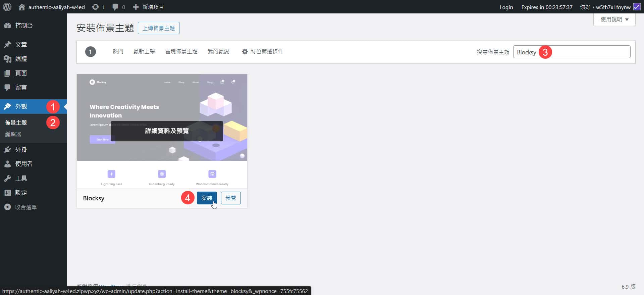
Task: Click the 上傳佈景主題 button
Action: pyautogui.click(x=159, y=28)
